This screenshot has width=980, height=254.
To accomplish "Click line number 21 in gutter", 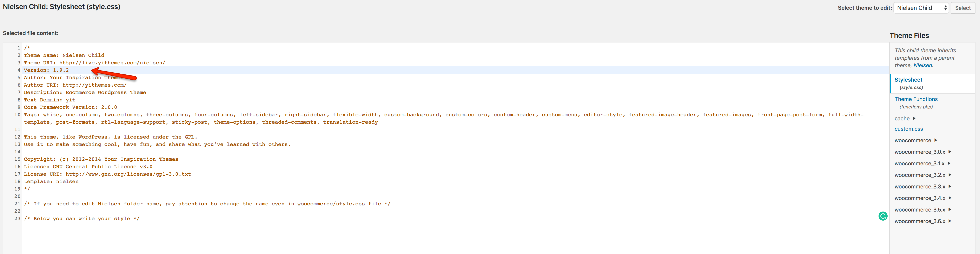I will [17, 204].
